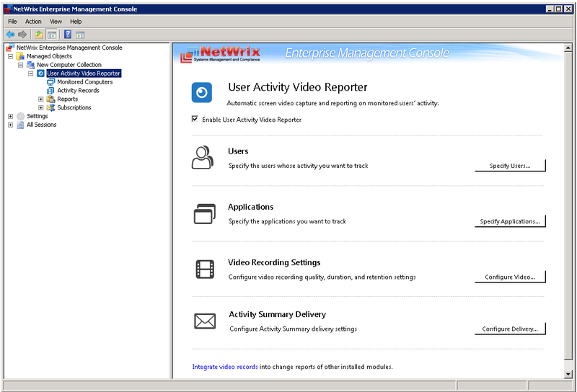Click the All Sessions document icon
The width and height of the screenshot is (577, 392).
(20, 125)
